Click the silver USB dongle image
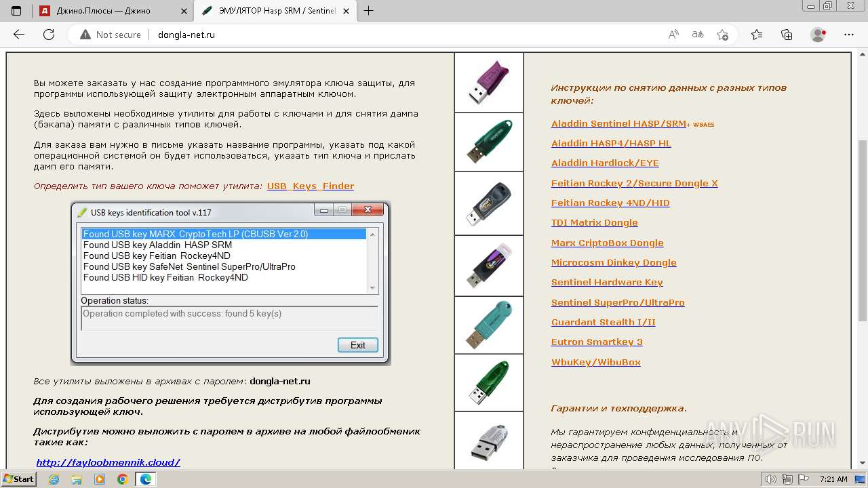Image resolution: width=868 pixels, height=488 pixels. pos(489,441)
